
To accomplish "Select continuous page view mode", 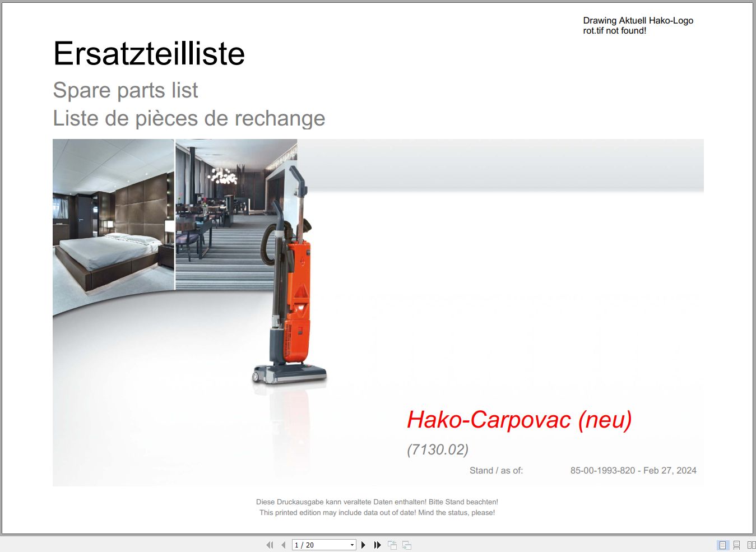I will click(737, 545).
